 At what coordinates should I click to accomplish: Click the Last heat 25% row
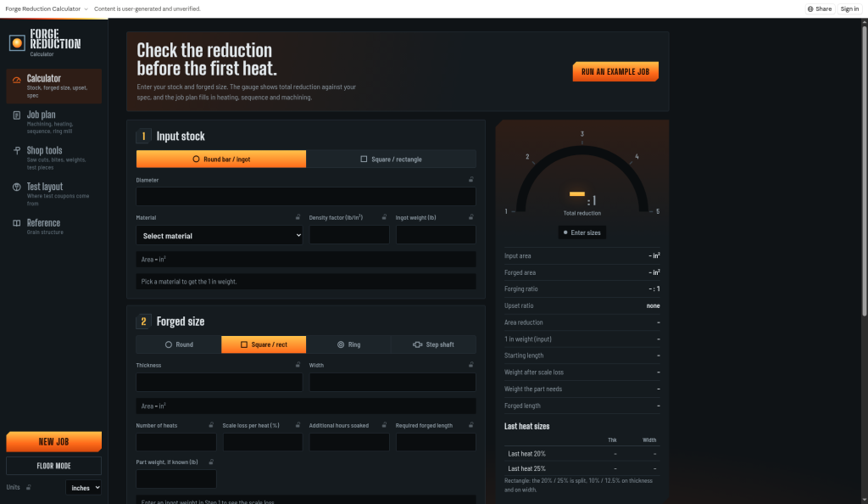pos(581,468)
